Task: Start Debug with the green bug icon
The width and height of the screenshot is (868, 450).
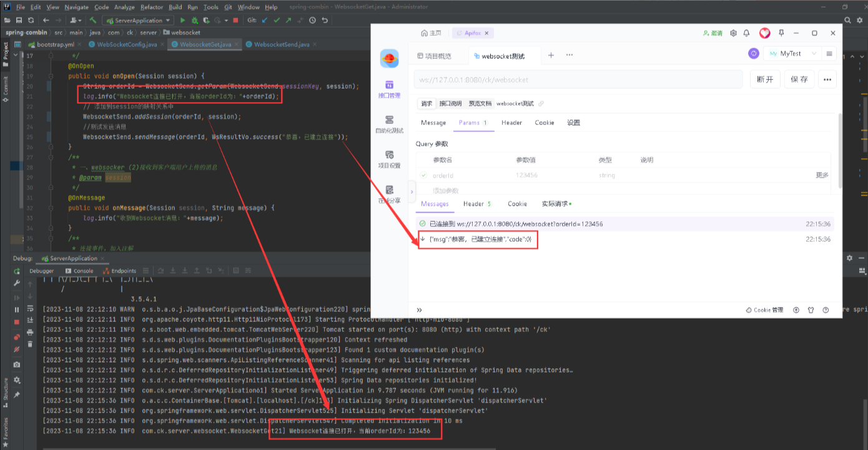Action: pyautogui.click(x=194, y=20)
